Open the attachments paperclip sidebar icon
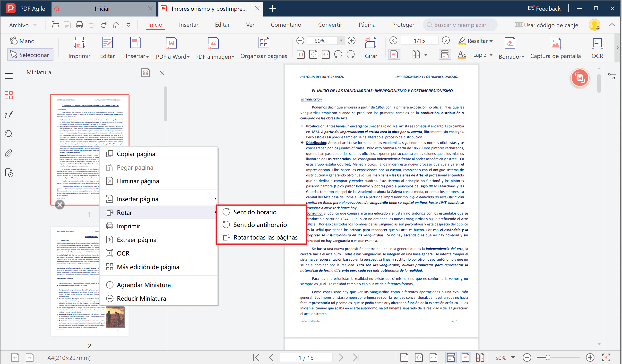Image resolution: width=622 pixels, height=364 pixels. (x=9, y=153)
